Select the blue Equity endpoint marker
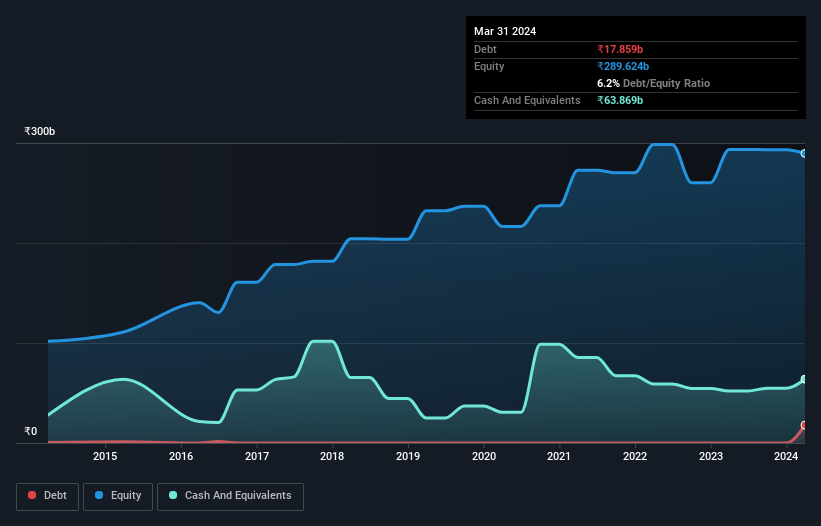 click(x=804, y=154)
